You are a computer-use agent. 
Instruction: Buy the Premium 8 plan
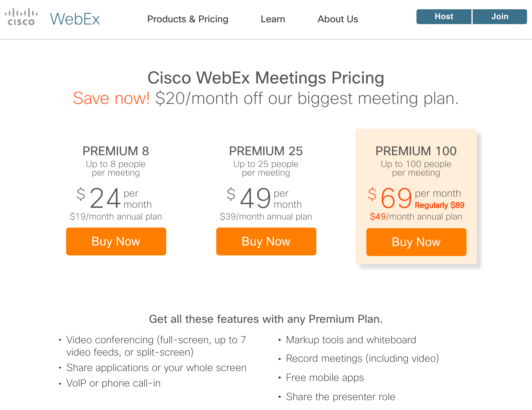point(116,241)
